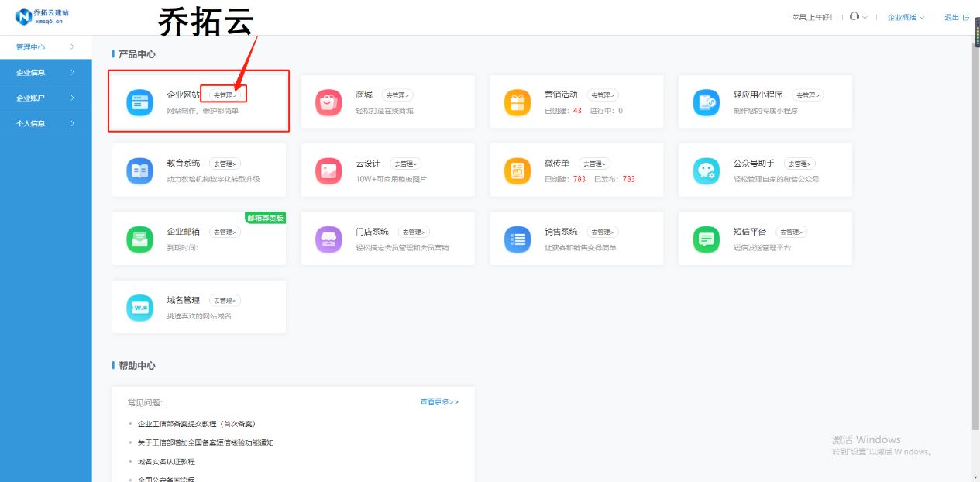Select the 公众号助手 assistant icon
Image resolution: width=980 pixels, height=482 pixels.
(x=706, y=170)
